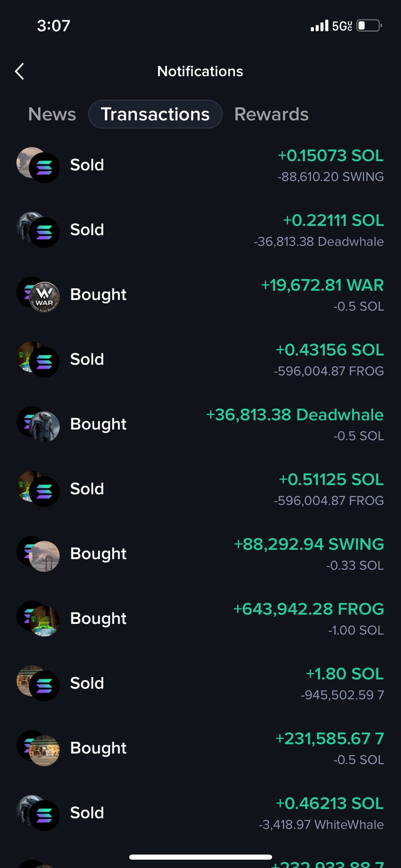
Task: Tap the home indicator bar
Action: point(200,857)
